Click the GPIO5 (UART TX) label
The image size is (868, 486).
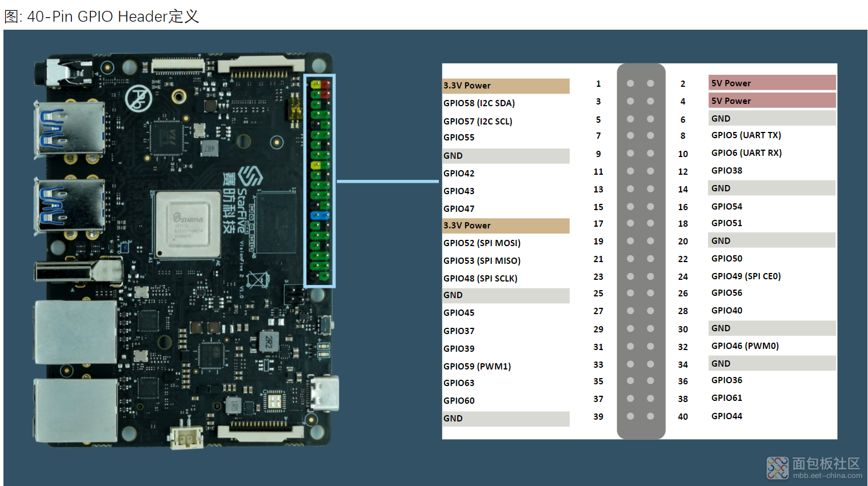(746, 135)
